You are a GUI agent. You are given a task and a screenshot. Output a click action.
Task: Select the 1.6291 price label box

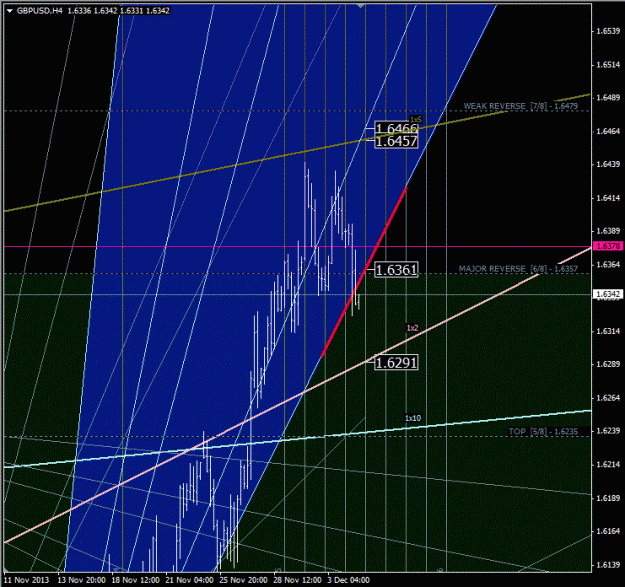click(x=396, y=363)
